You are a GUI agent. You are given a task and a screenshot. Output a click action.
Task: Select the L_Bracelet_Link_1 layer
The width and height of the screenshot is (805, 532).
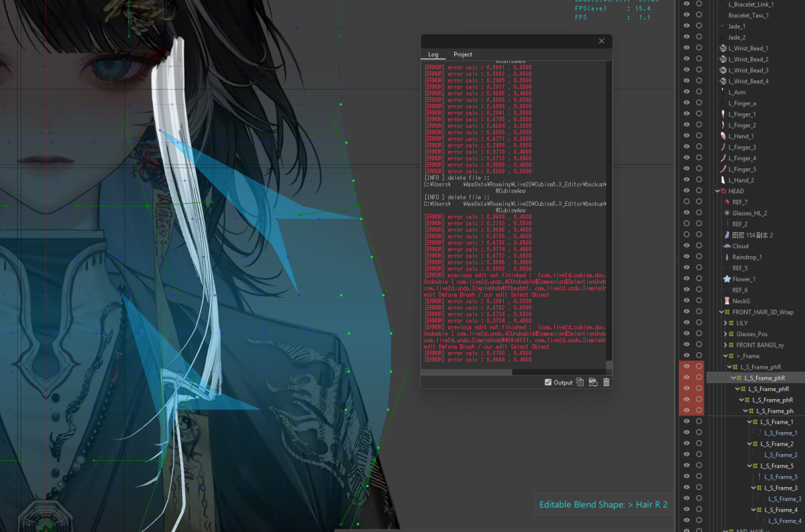click(751, 4)
